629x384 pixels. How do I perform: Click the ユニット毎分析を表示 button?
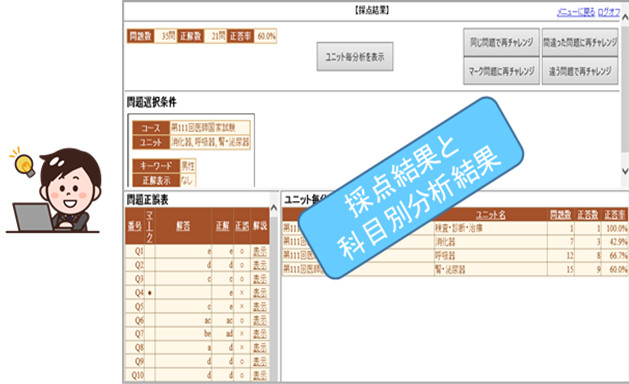pos(355,57)
